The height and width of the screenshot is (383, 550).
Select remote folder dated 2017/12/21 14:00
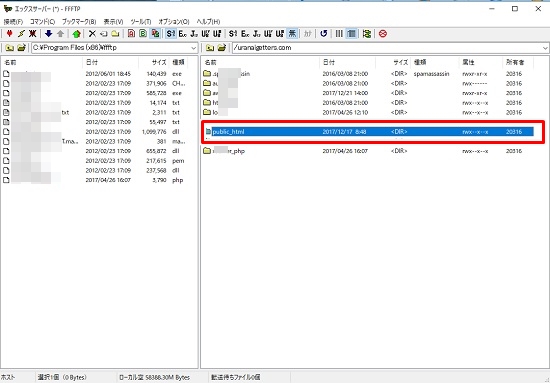(x=368, y=93)
